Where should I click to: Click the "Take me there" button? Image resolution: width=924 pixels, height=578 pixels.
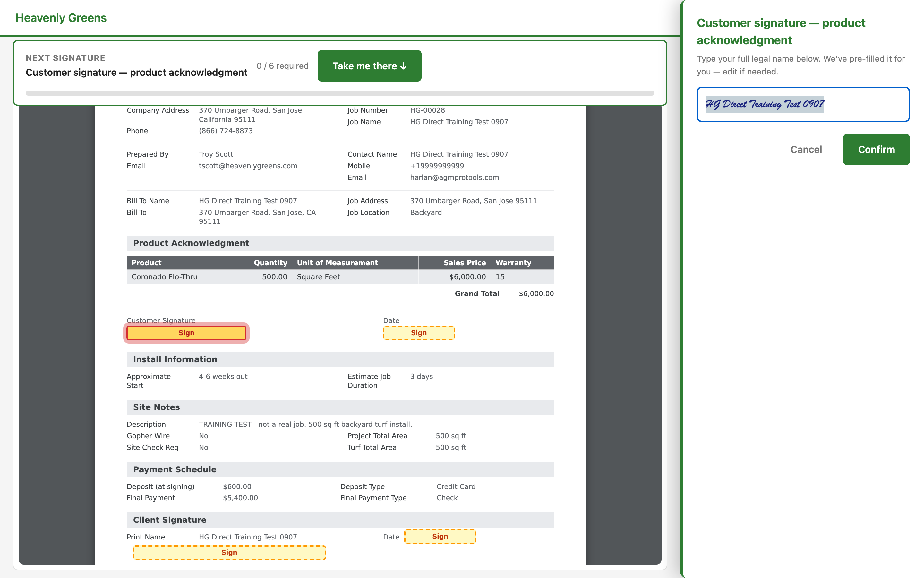(369, 66)
